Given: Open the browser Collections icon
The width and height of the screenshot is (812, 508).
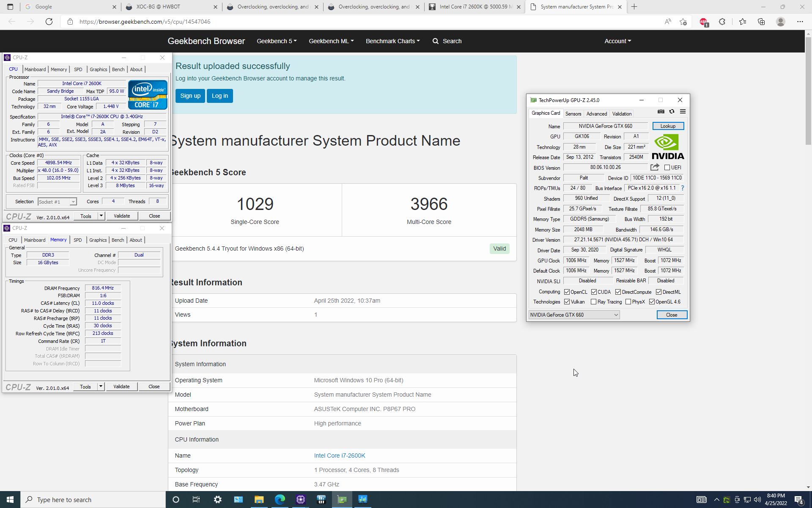Looking at the screenshot, I should tap(761, 22).
